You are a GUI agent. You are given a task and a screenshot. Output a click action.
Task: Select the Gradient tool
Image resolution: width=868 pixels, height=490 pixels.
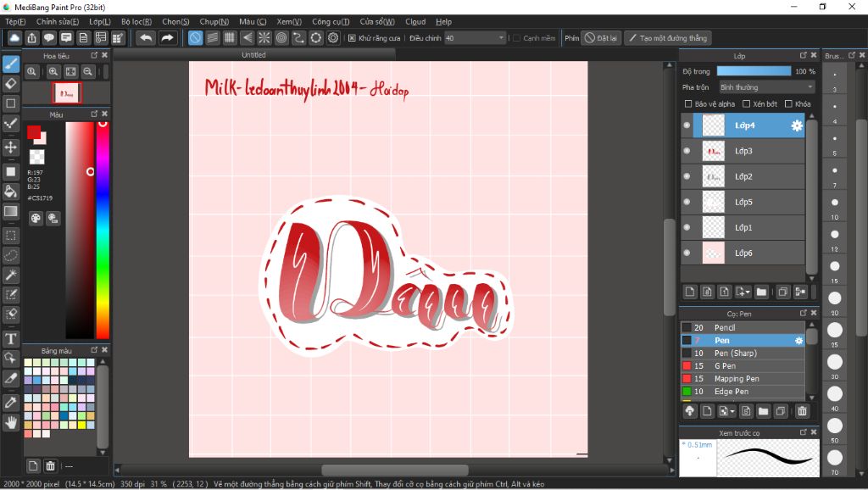pyautogui.click(x=10, y=211)
